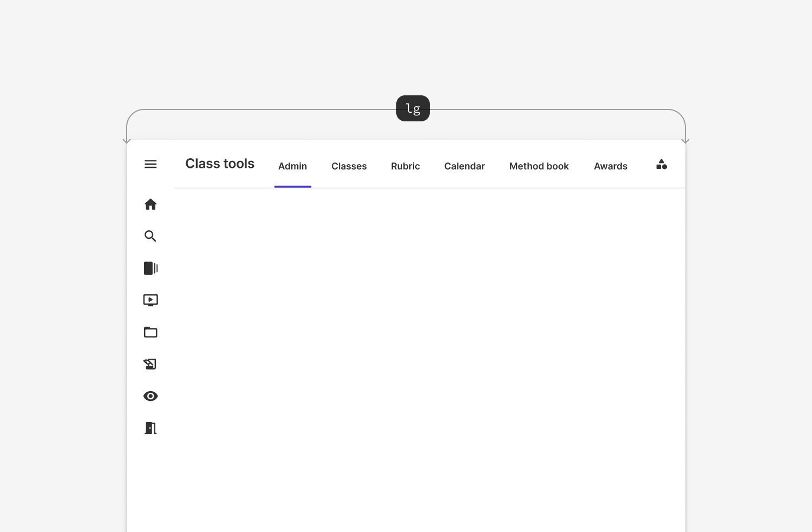The width and height of the screenshot is (812, 532).
Task: Open the folder icon in sidebar
Action: (x=150, y=332)
